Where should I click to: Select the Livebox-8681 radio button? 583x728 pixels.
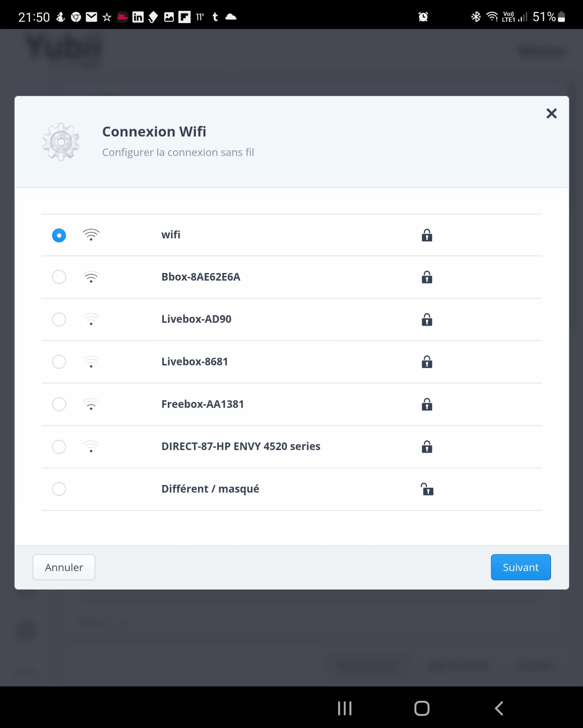(x=59, y=362)
